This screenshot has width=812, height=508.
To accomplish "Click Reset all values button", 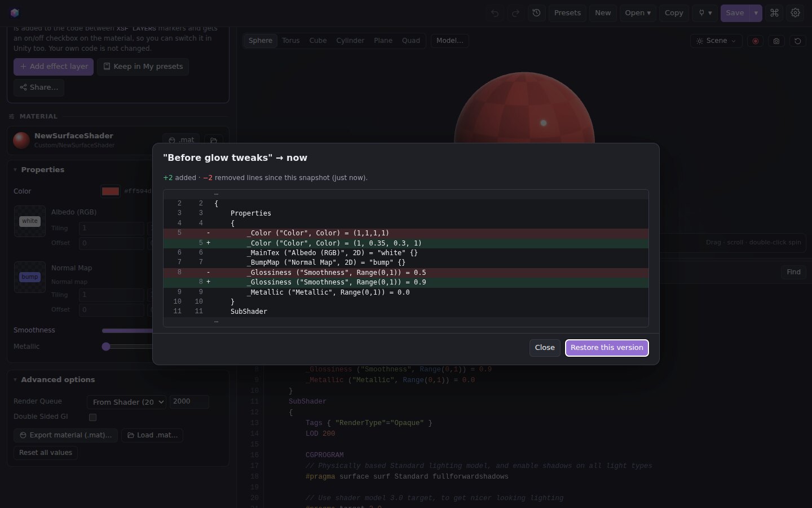I will (x=46, y=453).
